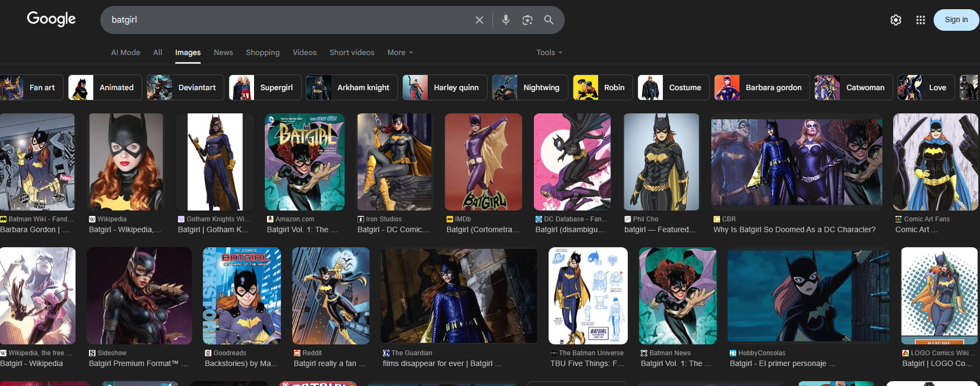Screen dimensions: 980x386
Task: Click the Comic Art Fans favicon
Action: (899, 219)
